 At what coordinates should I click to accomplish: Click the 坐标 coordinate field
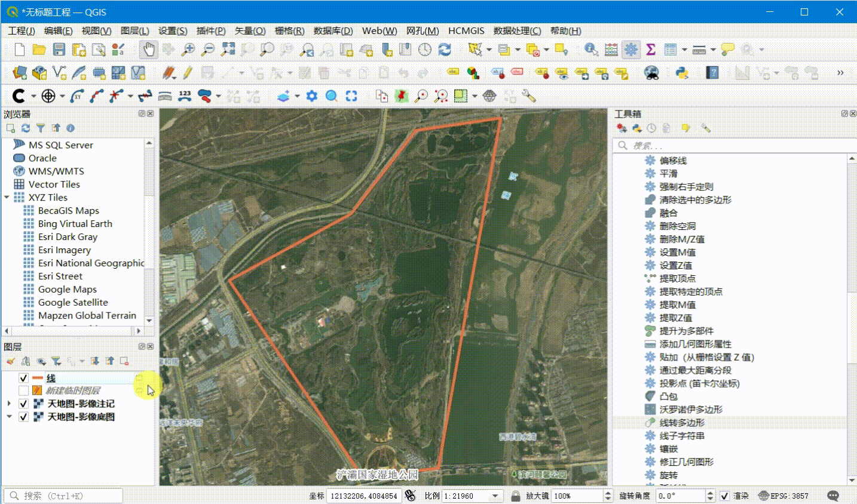click(363, 496)
